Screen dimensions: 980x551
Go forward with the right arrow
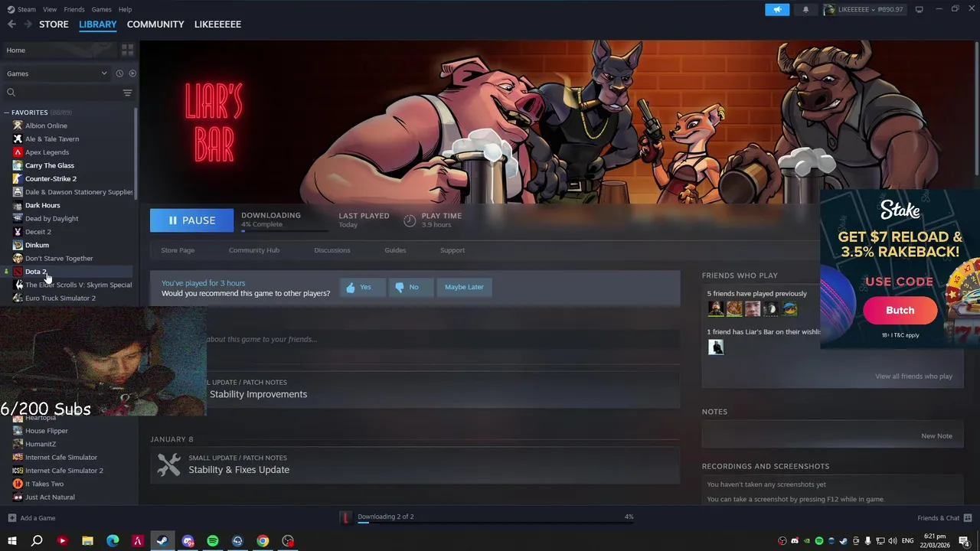[28, 24]
